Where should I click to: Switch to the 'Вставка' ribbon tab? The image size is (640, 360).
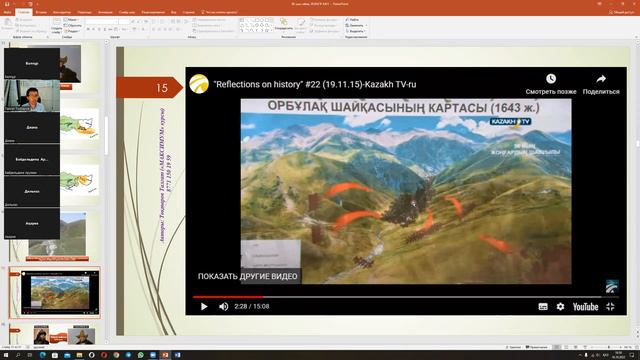[41, 12]
